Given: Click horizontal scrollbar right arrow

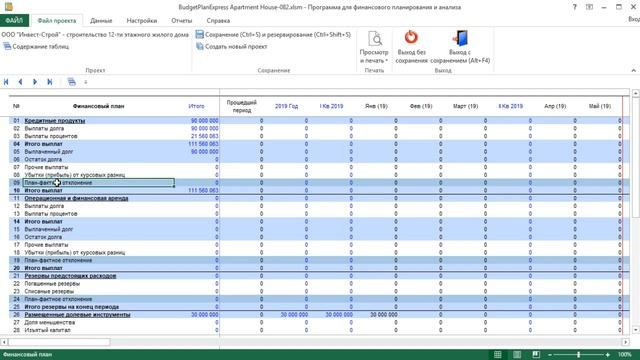Looking at the screenshot, I should click(625, 342).
